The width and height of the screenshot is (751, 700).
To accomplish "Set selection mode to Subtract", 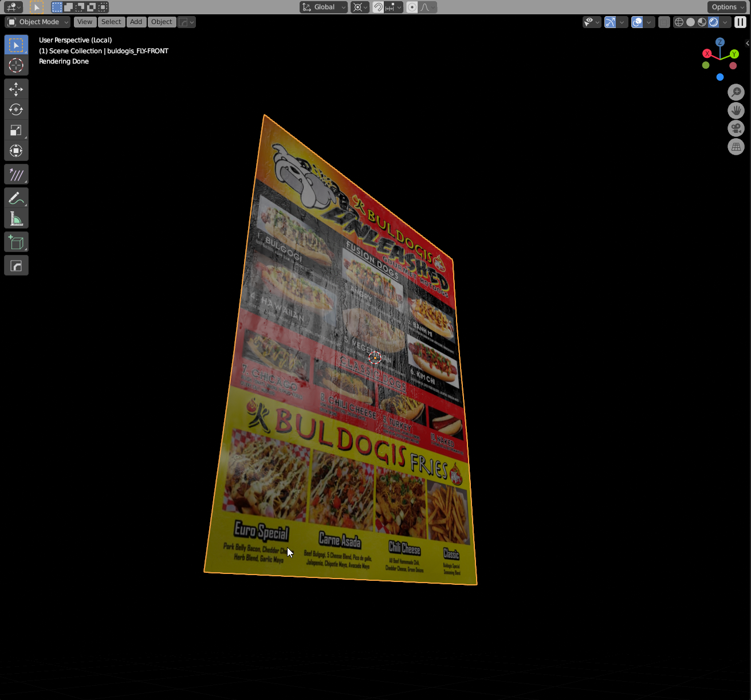I will pos(80,7).
